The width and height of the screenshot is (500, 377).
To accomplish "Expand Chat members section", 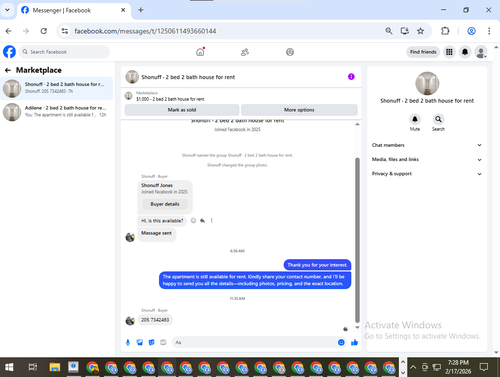I will 427,145.
